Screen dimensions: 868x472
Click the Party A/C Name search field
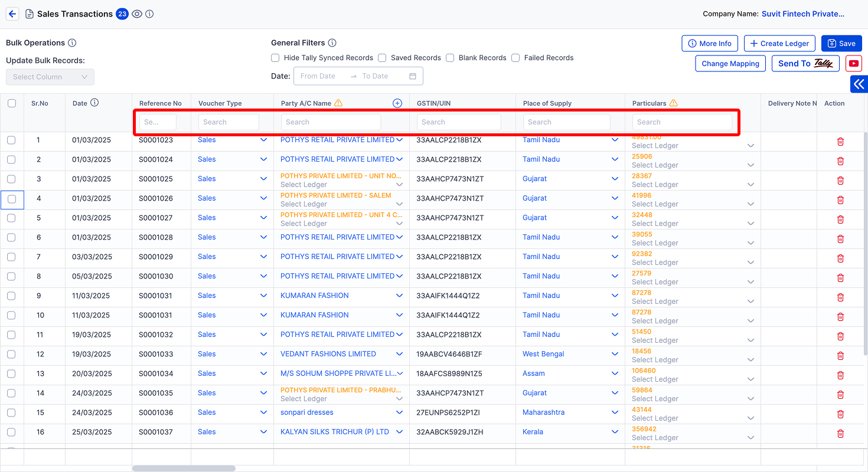[x=331, y=122]
